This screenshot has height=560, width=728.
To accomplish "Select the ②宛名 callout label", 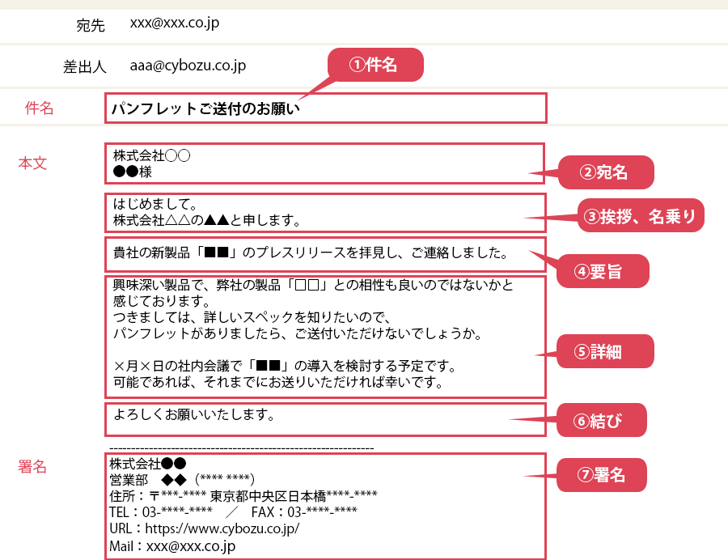I will point(605,172).
